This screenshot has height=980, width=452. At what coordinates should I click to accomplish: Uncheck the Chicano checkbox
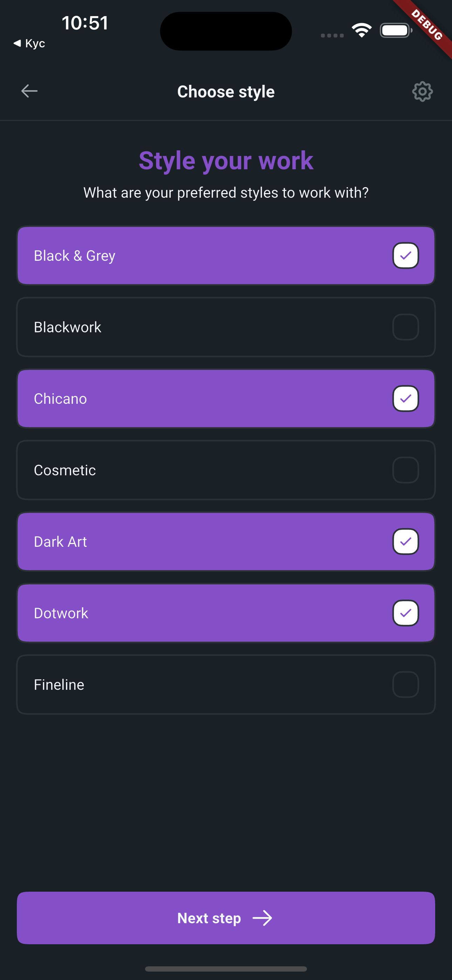click(406, 398)
